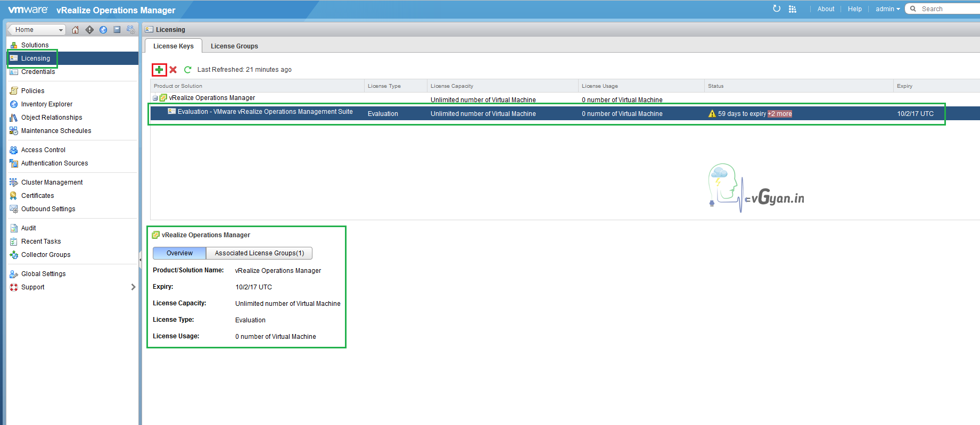Image resolution: width=980 pixels, height=425 pixels.
Task: Click the red X delete license icon
Action: [x=173, y=70]
